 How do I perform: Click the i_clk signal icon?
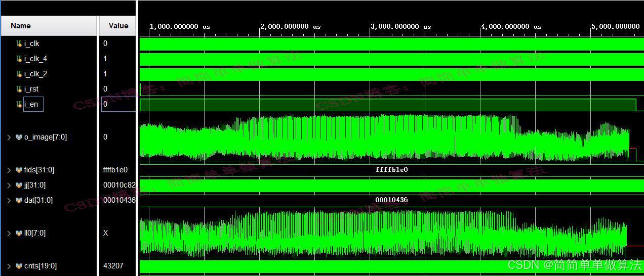coord(19,43)
